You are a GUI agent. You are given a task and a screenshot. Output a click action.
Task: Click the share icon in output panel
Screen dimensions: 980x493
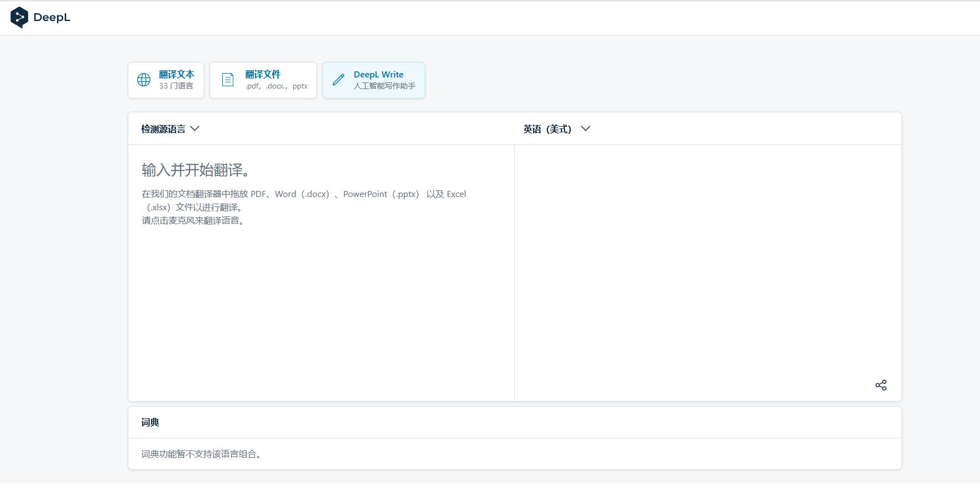pyautogui.click(x=881, y=385)
